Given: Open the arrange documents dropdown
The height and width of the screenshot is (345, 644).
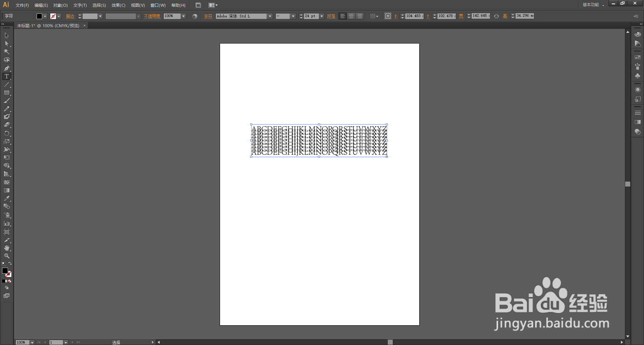Looking at the screenshot, I should 213,5.
